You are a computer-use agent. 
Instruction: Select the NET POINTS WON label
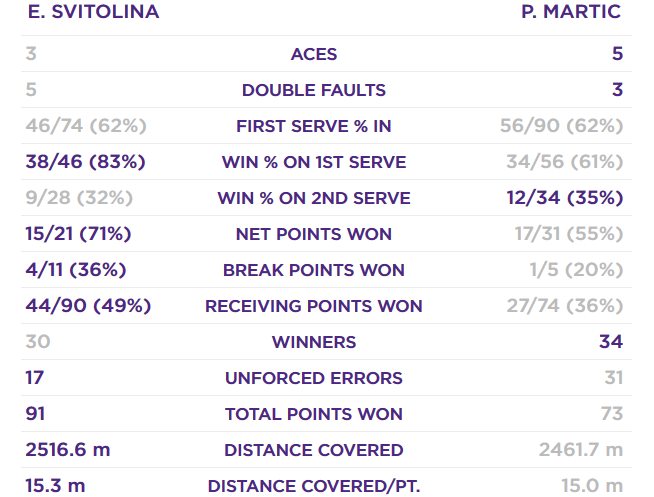coord(314,234)
